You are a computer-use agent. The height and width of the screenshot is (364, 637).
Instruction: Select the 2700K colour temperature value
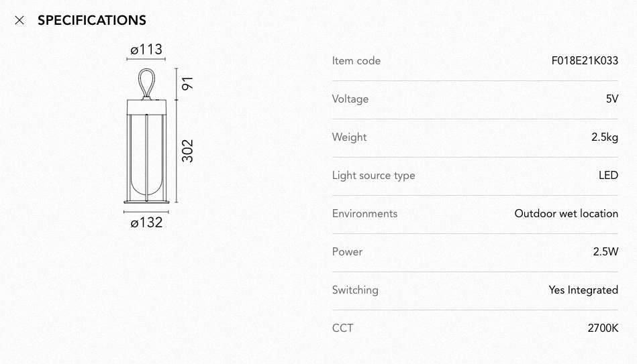pos(603,328)
